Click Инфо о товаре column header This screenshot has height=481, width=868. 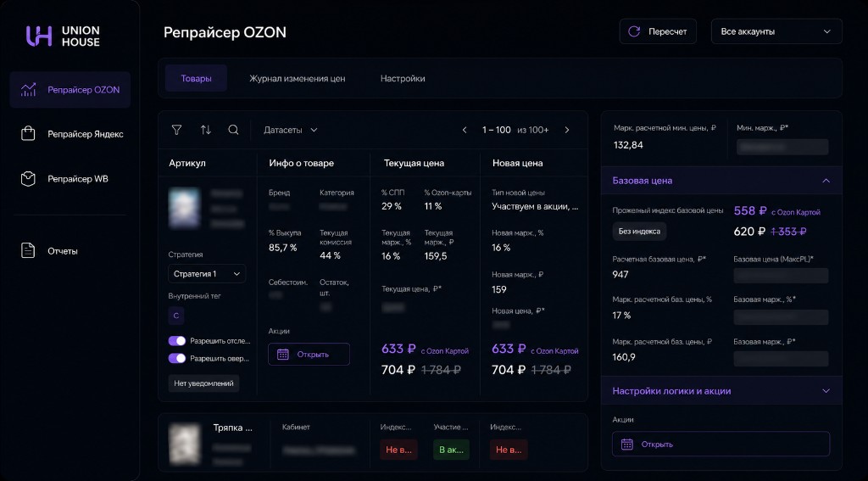point(301,163)
